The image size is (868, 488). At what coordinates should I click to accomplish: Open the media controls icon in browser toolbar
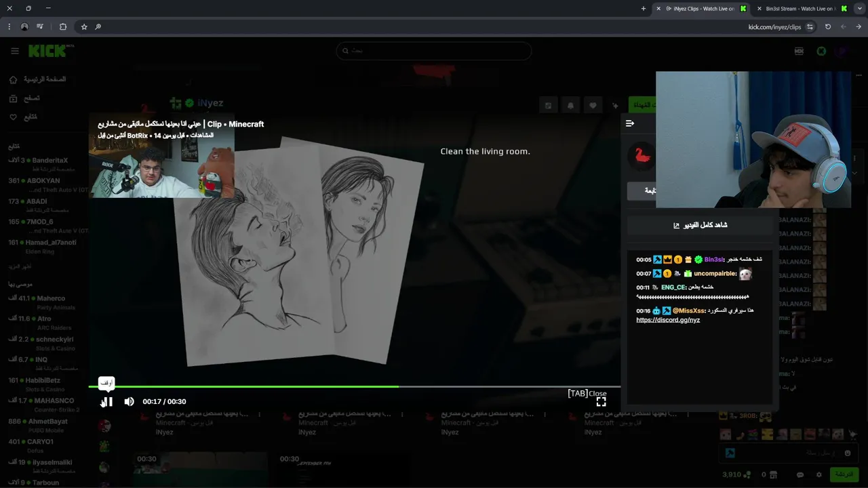point(40,27)
